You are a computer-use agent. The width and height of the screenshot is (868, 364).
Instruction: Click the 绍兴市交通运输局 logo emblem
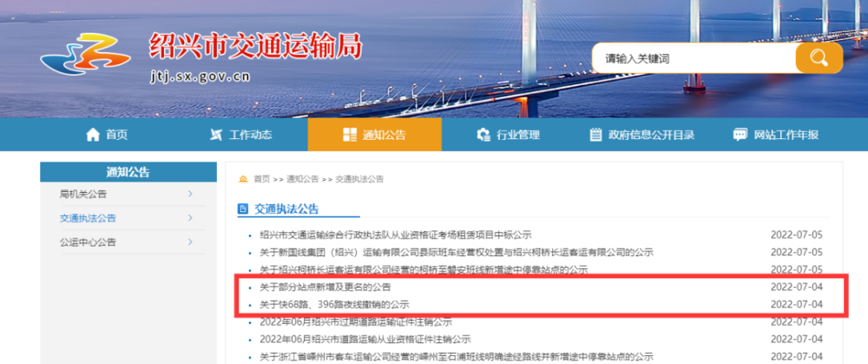tap(85, 54)
